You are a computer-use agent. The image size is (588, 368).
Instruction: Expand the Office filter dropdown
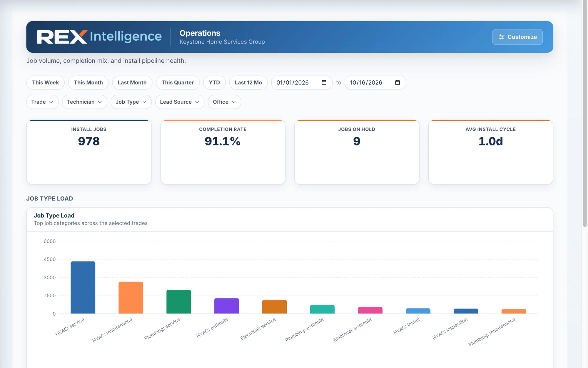[224, 102]
